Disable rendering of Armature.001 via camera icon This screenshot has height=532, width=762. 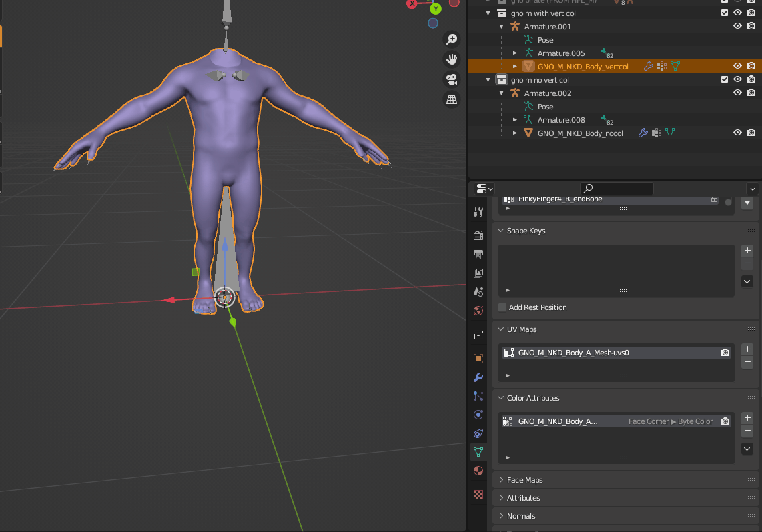751,26
